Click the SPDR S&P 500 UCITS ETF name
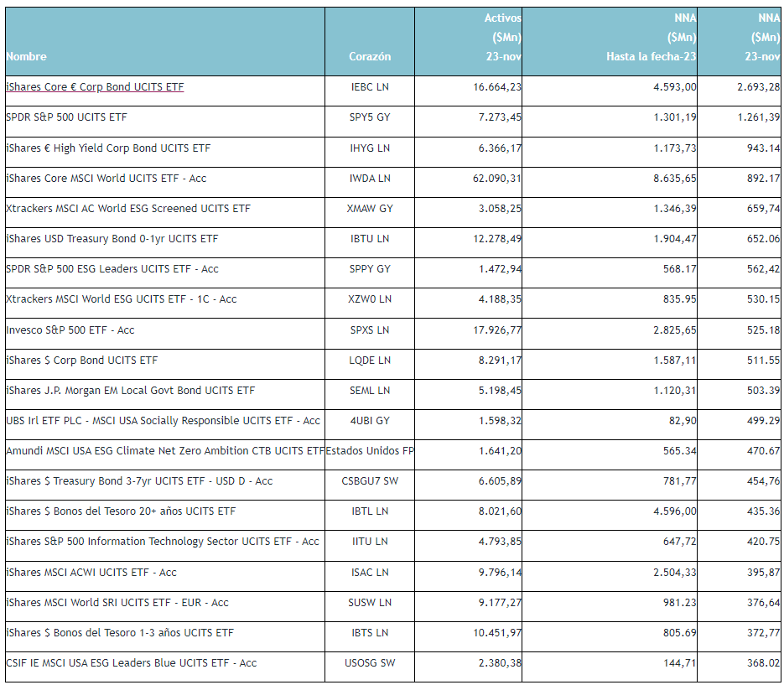Image resolution: width=784 pixels, height=685 pixels. (66, 117)
